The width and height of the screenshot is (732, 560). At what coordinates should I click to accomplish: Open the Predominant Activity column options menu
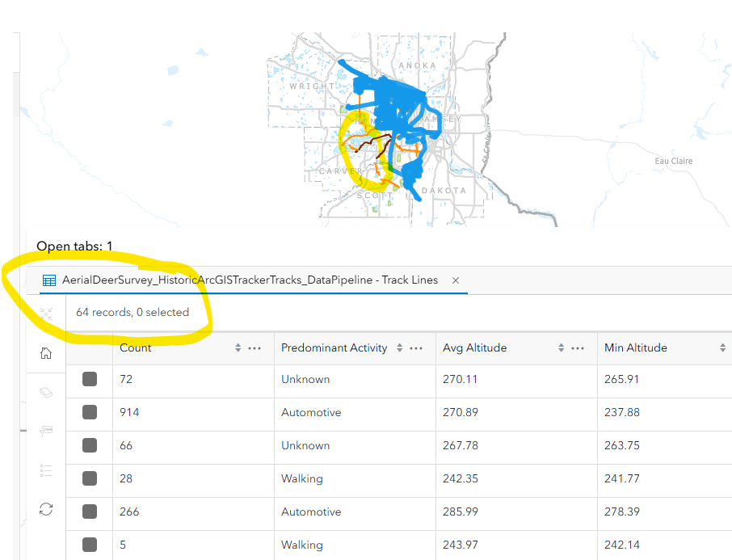(x=418, y=347)
